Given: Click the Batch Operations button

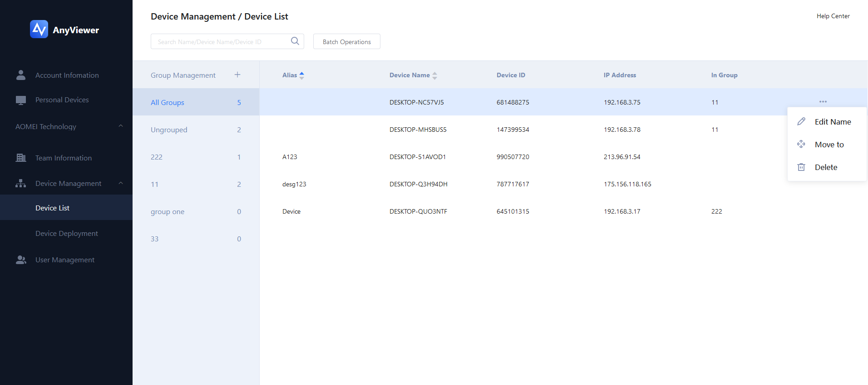Looking at the screenshot, I should click(346, 42).
